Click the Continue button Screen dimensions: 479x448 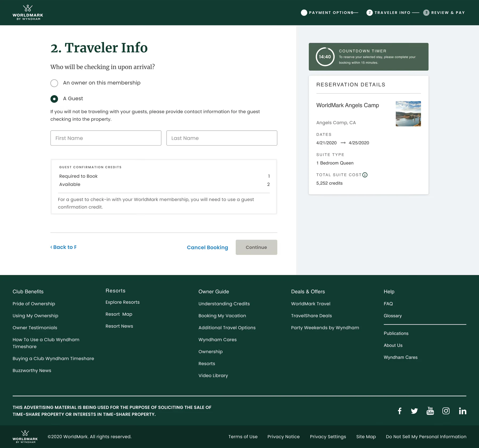click(x=256, y=247)
